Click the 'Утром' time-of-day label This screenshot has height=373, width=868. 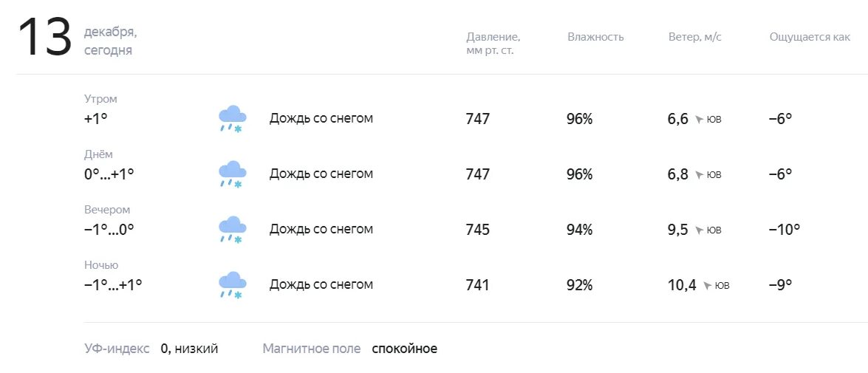pos(100,99)
